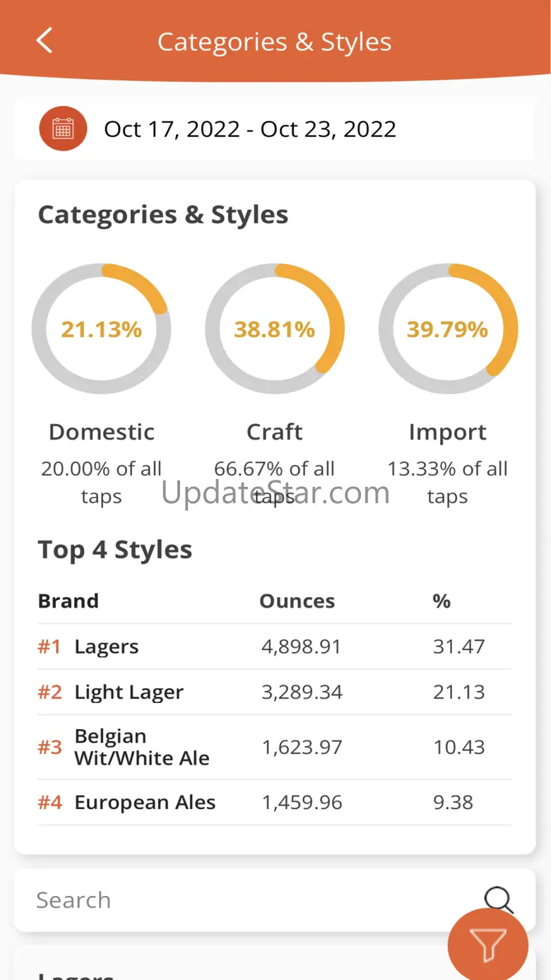The image size is (551, 980).
Task: Open the #1 Lagers style row
Action: [x=275, y=647]
